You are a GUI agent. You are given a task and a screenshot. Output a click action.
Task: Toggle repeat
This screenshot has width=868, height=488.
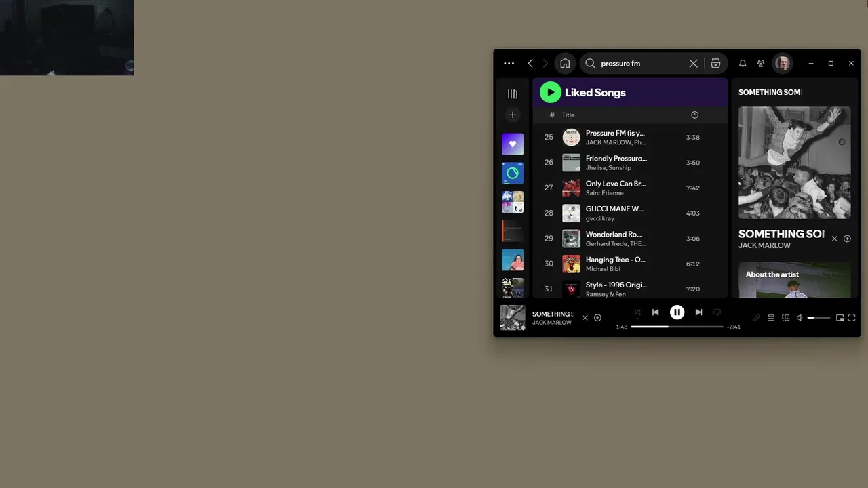717,312
